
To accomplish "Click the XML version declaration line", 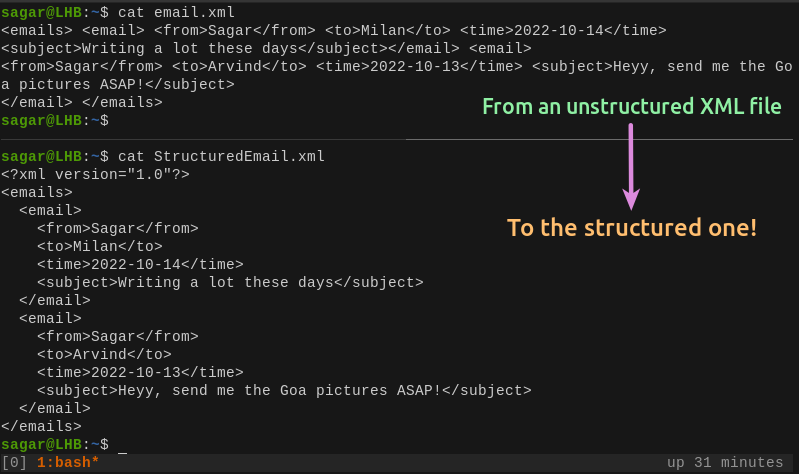I will (x=95, y=175).
